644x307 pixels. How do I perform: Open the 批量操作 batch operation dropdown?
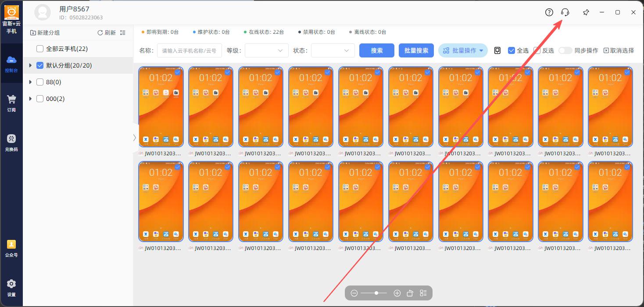pos(463,50)
